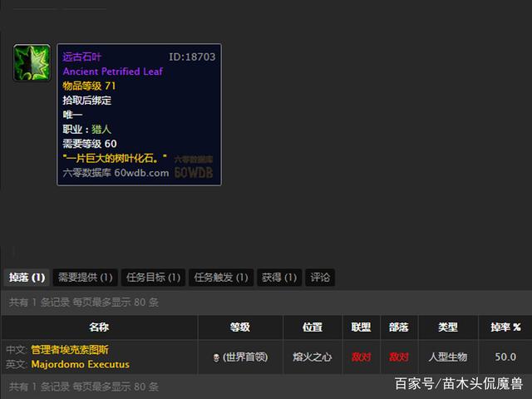This screenshot has width=532, height=399.
Task: Sort by the 位置 column header
Action: tap(313, 327)
